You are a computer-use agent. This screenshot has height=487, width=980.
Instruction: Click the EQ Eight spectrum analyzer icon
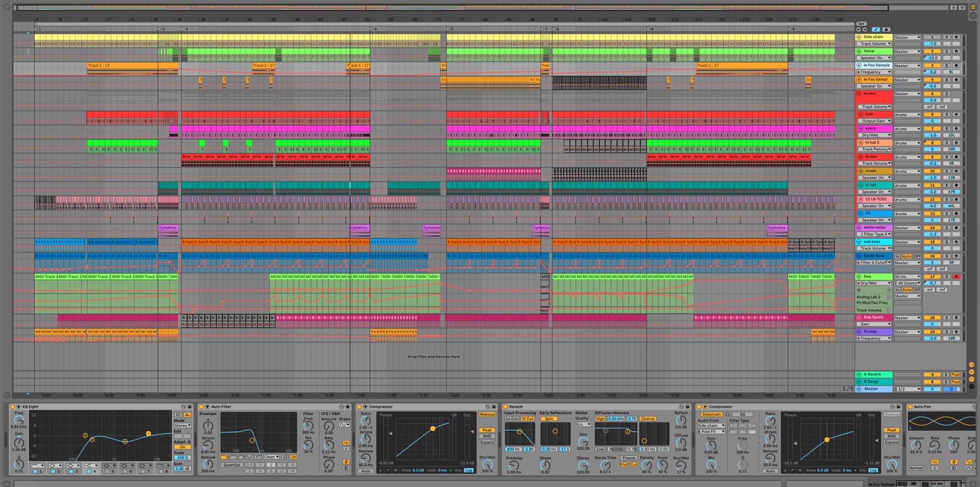[x=187, y=415]
